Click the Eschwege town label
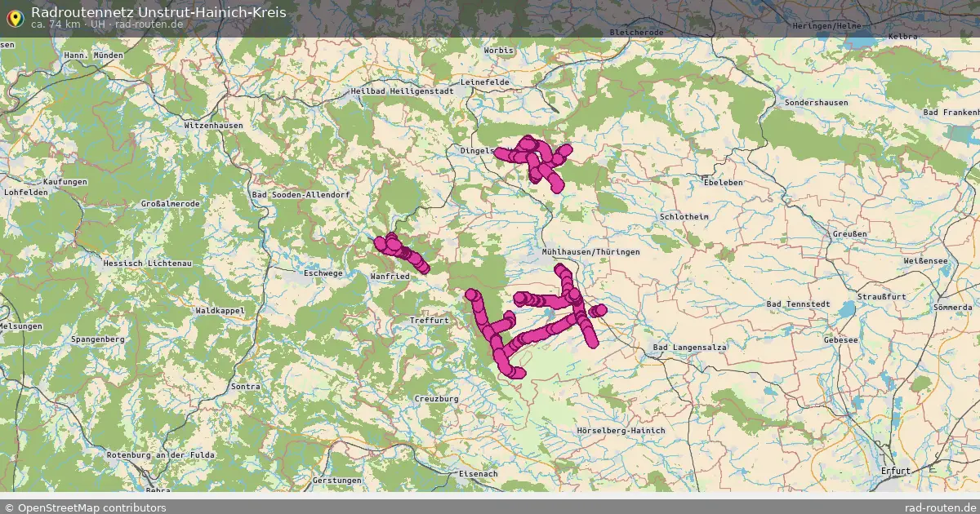Screen dimensions: 980x514 (x=323, y=273)
